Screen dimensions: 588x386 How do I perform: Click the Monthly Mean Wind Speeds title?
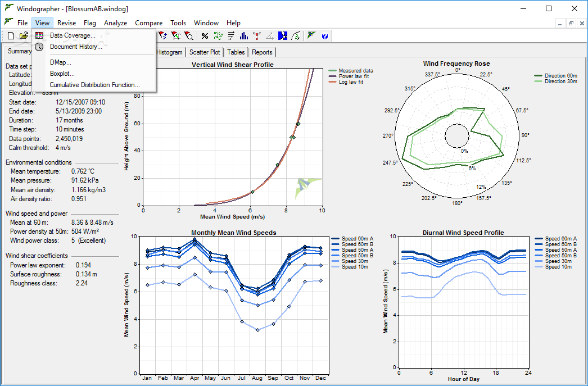(234, 233)
